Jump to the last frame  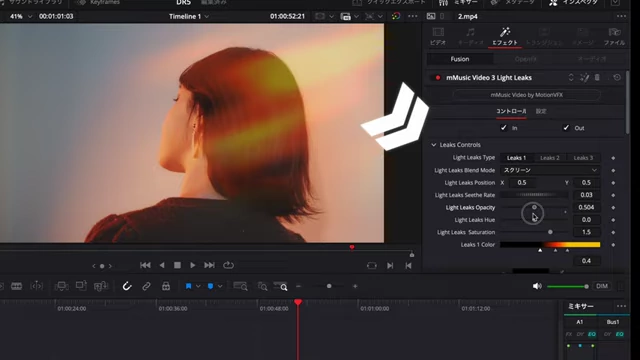[x=209, y=265]
